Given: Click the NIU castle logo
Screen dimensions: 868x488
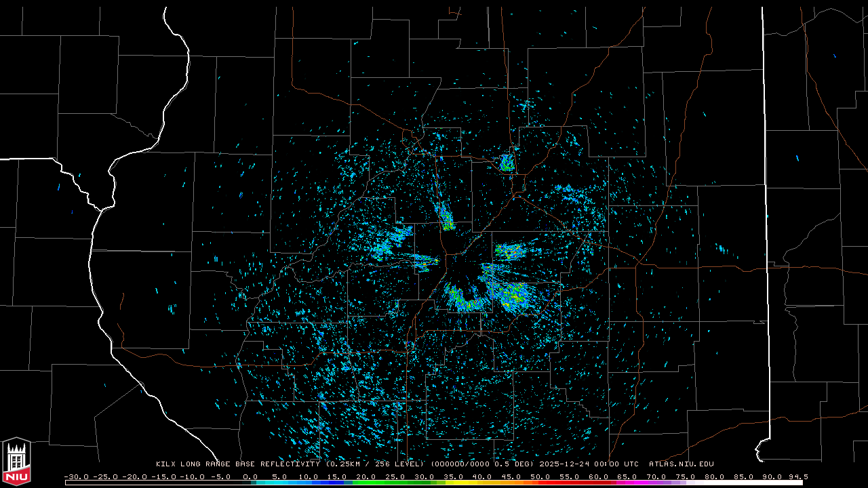Looking at the screenshot, I should coord(16,461).
